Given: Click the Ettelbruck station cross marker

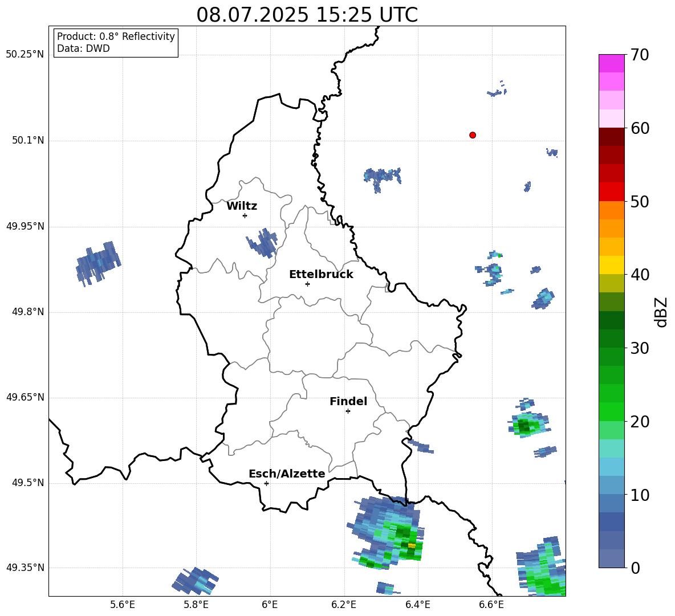Looking at the screenshot, I should pos(307,284).
